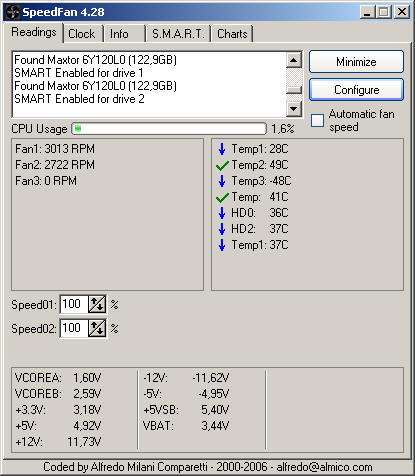Click the blue arrow icon next to HD2
This screenshot has width=415, height=476.
click(x=222, y=229)
